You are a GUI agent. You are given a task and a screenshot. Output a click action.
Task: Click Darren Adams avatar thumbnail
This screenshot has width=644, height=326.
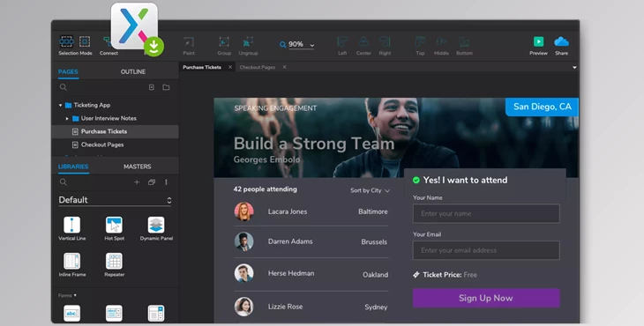click(x=244, y=241)
